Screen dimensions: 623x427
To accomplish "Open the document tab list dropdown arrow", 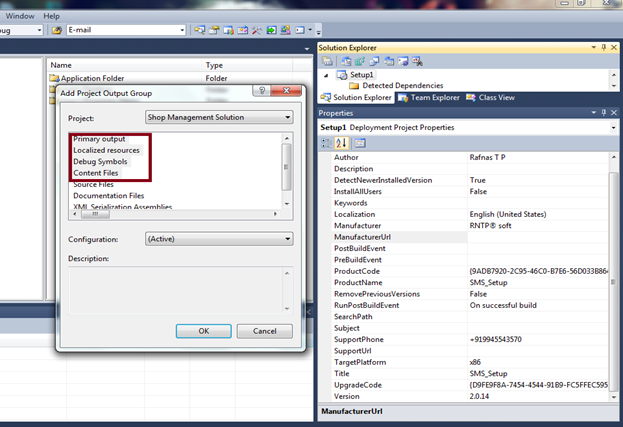I will click(307, 49).
